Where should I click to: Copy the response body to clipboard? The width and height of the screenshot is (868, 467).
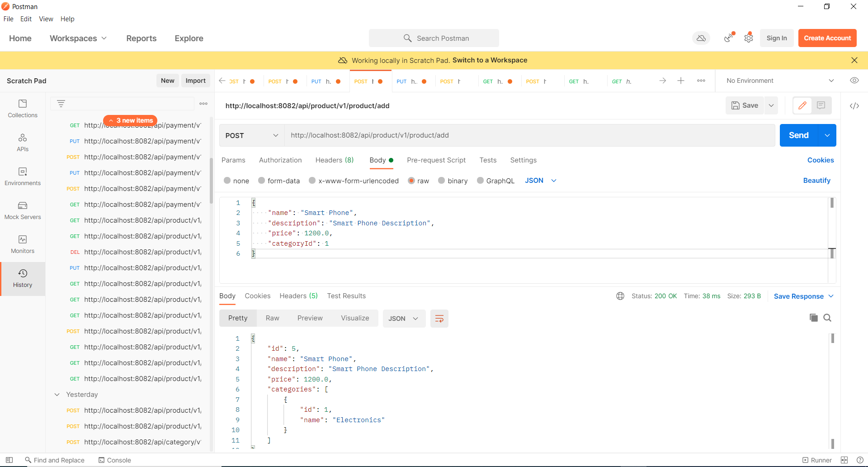(814, 318)
